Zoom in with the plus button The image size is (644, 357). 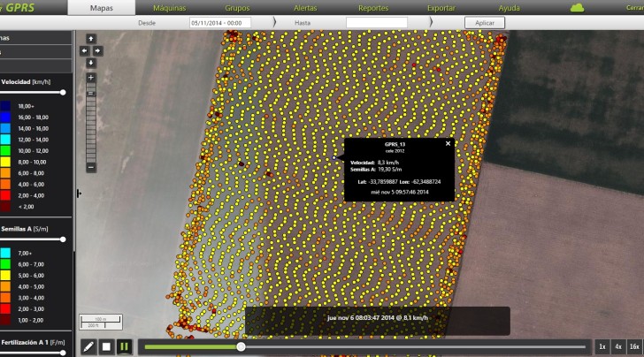click(90, 78)
